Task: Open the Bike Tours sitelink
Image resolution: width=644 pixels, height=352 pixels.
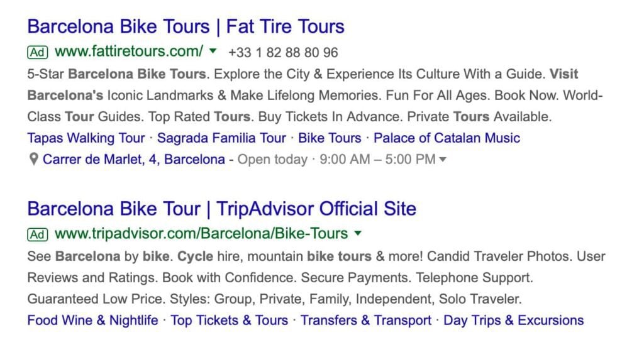Action: 330,138
